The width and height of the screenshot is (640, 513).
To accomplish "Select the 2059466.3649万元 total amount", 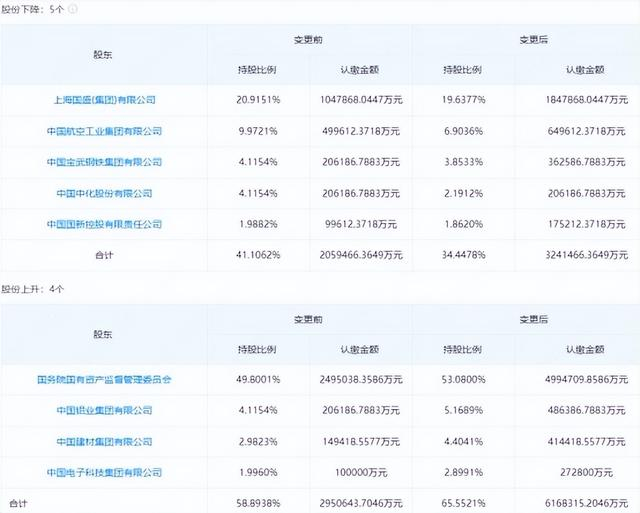I will coord(361,255).
